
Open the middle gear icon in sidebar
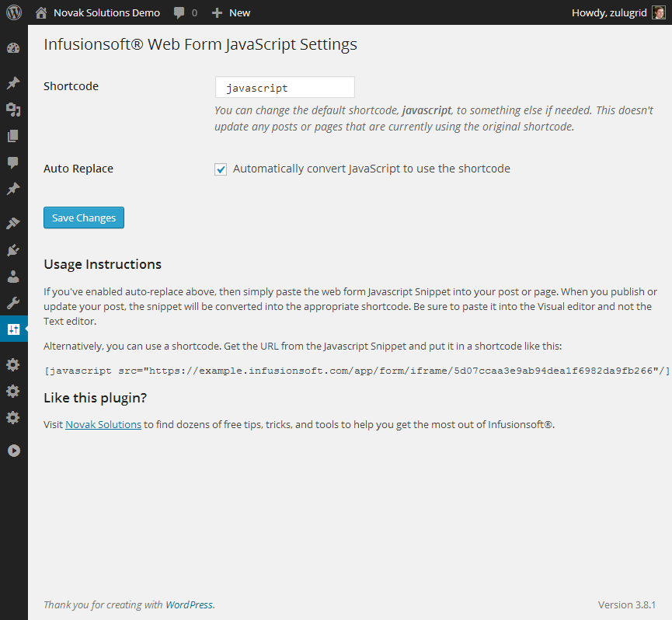pyautogui.click(x=13, y=392)
